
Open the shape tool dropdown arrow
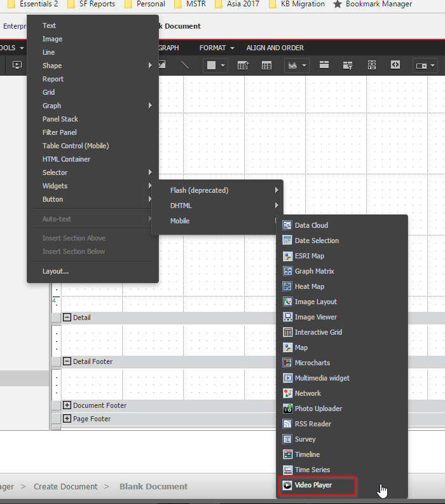click(x=223, y=66)
